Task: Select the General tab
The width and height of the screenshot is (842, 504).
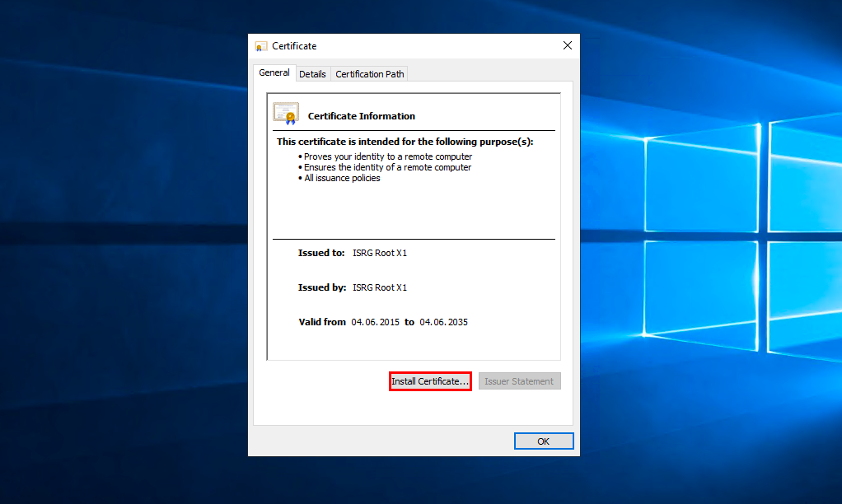Action: click(274, 72)
